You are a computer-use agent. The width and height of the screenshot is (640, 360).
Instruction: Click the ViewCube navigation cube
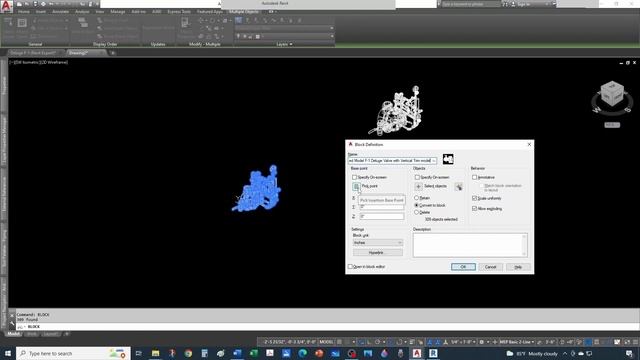[612, 94]
